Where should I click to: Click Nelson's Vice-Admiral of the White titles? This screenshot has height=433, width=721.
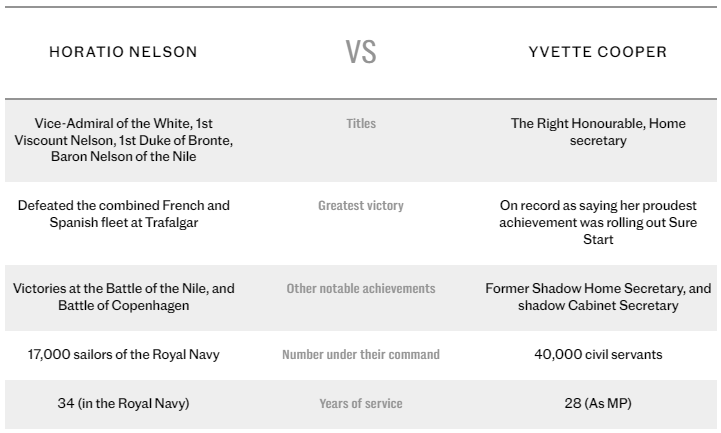tap(123, 140)
